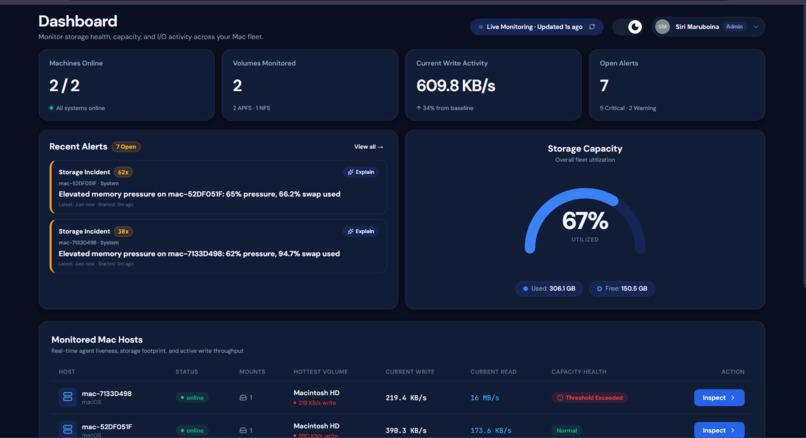Open the Volumes Monitored card

pyautogui.click(x=309, y=85)
